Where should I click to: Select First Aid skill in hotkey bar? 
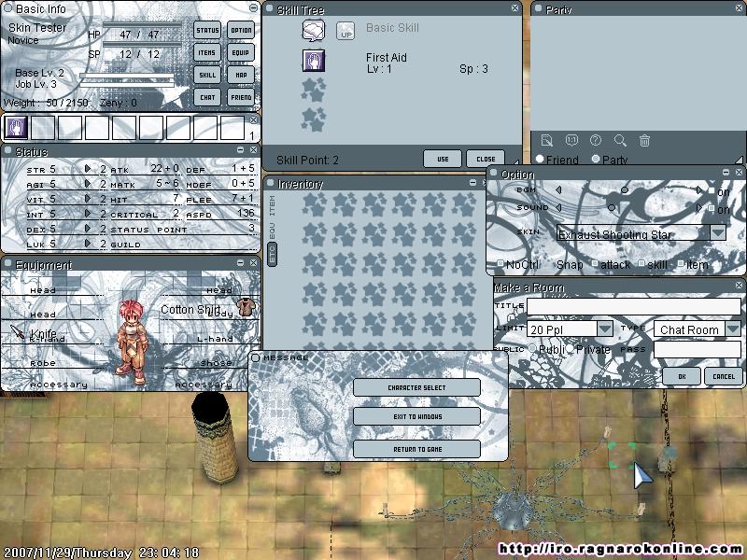coord(16,128)
